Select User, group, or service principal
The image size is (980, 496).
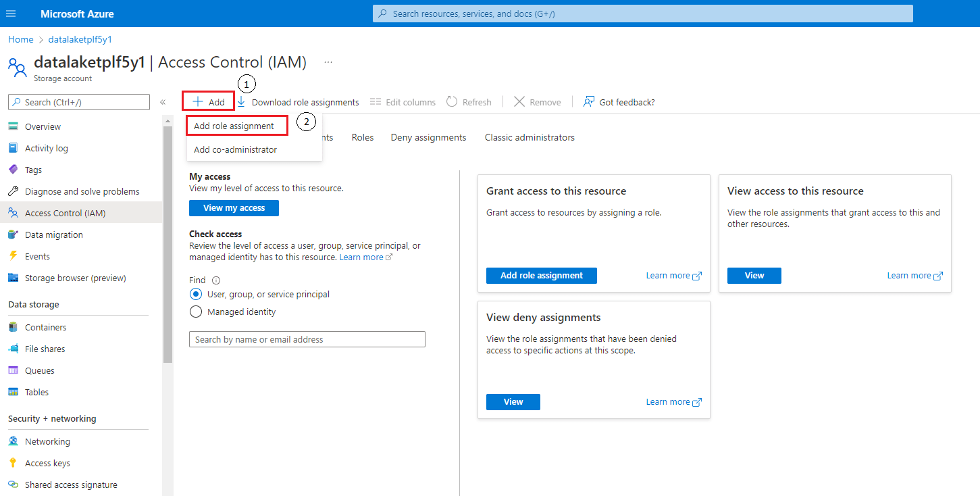196,294
